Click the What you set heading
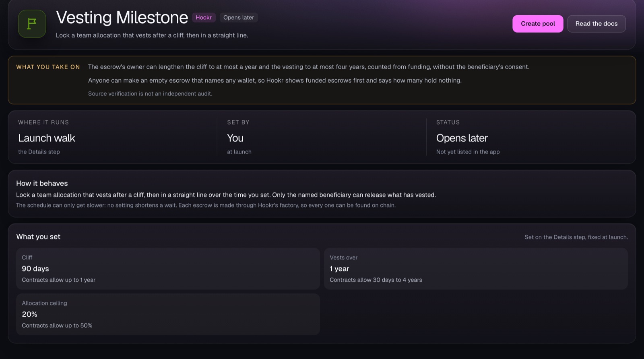This screenshot has height=359, width=644. click(x=38, y=237)
